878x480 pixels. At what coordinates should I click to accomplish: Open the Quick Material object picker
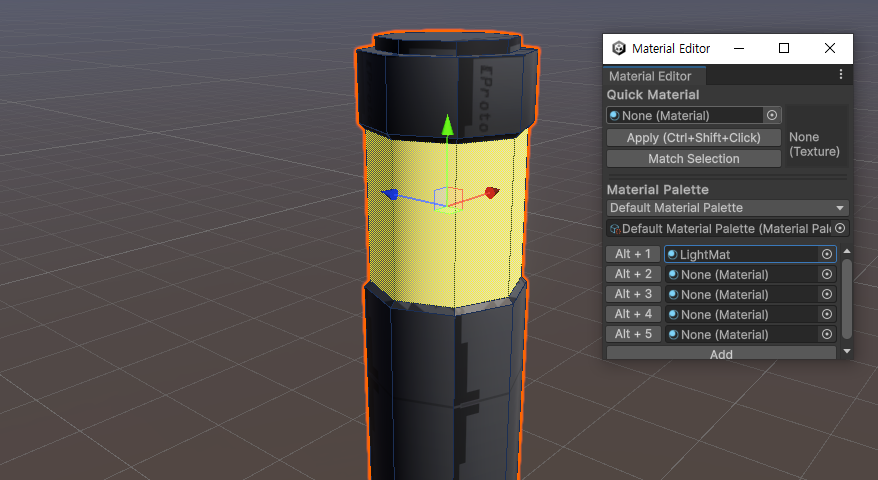[x=771, y=116]
